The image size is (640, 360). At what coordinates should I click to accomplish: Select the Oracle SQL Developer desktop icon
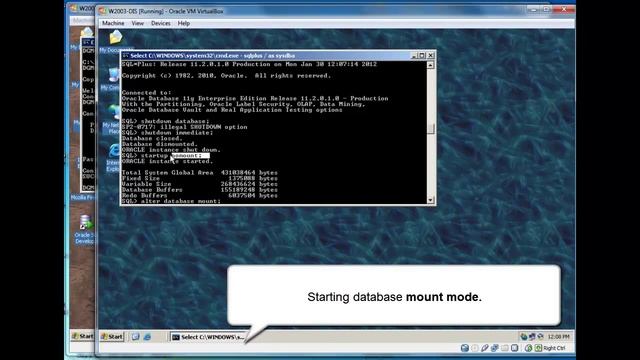click(x=85, y=222)
